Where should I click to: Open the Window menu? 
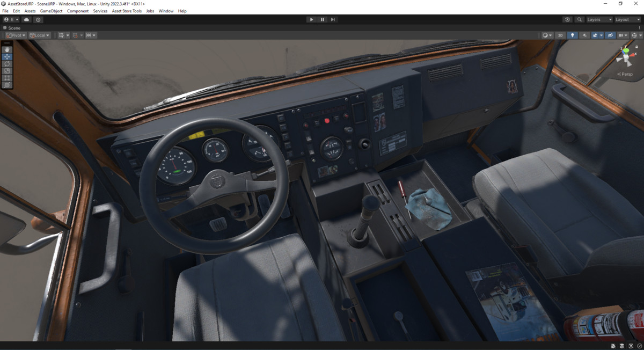click(x=166, y=11)
